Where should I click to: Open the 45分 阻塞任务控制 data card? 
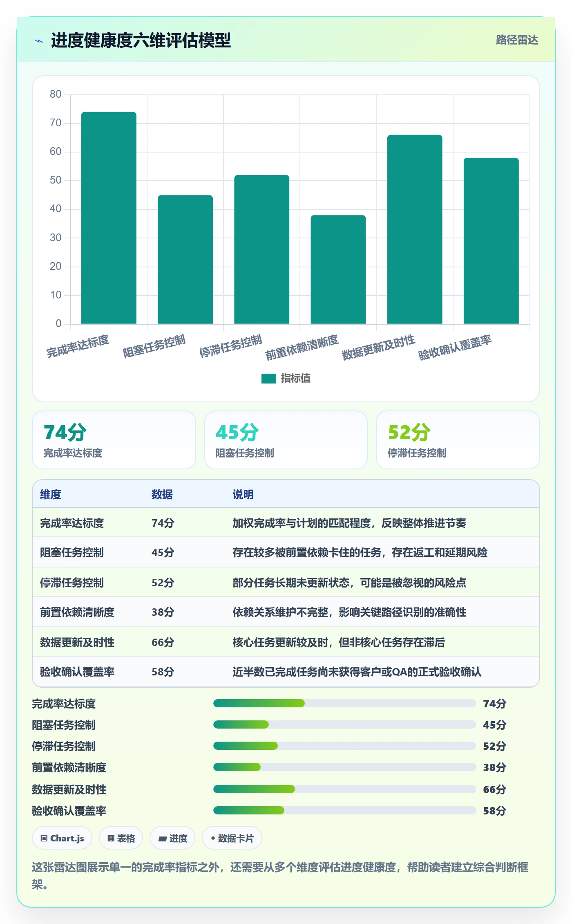click(x=286, y=440)
